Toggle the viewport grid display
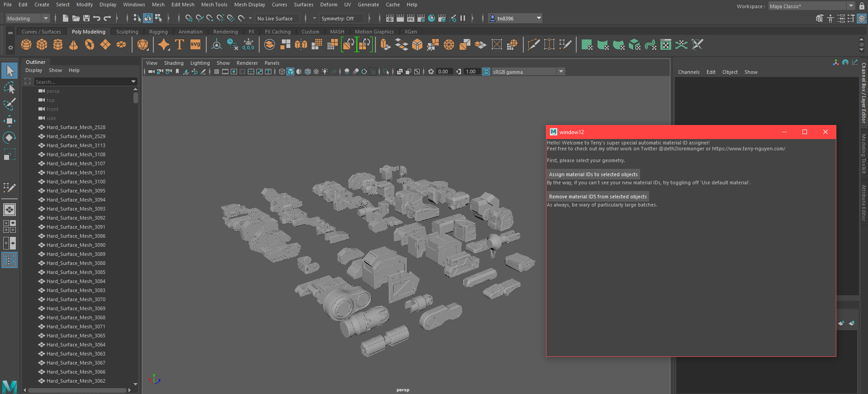This screenshot has height=394, width=868. [x=217, y=72]
